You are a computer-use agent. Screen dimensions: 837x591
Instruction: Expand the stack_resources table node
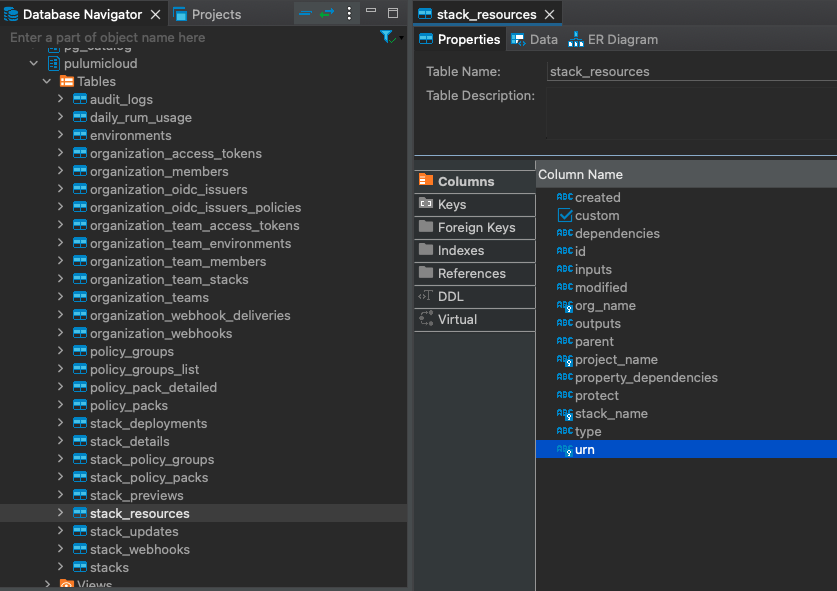click(x=60, y=513)
